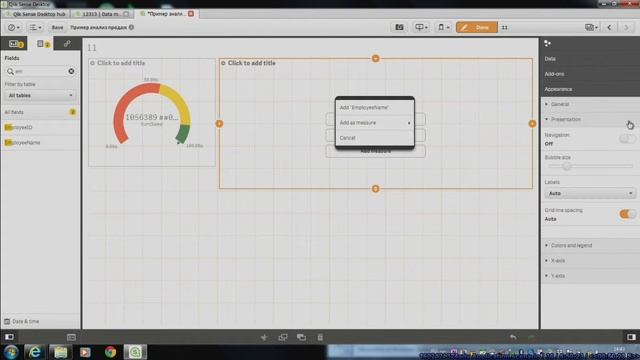Select the EmployeeName field
640x360 pixels.
(40, 142)
